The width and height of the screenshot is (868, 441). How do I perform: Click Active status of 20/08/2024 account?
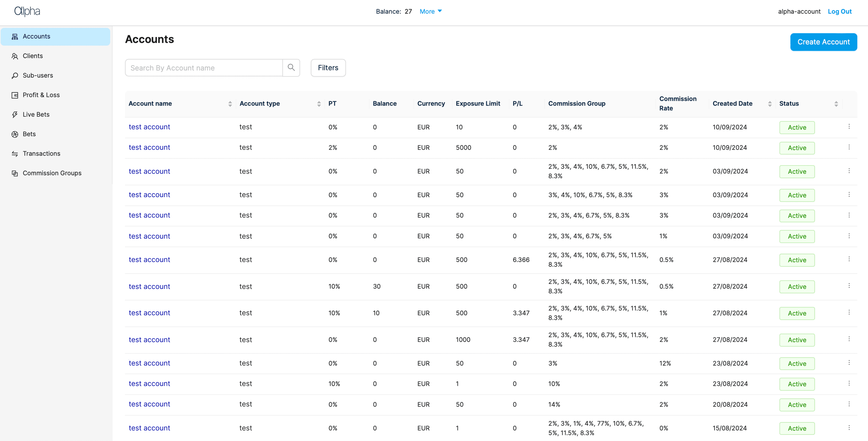(x=797, y=405)
